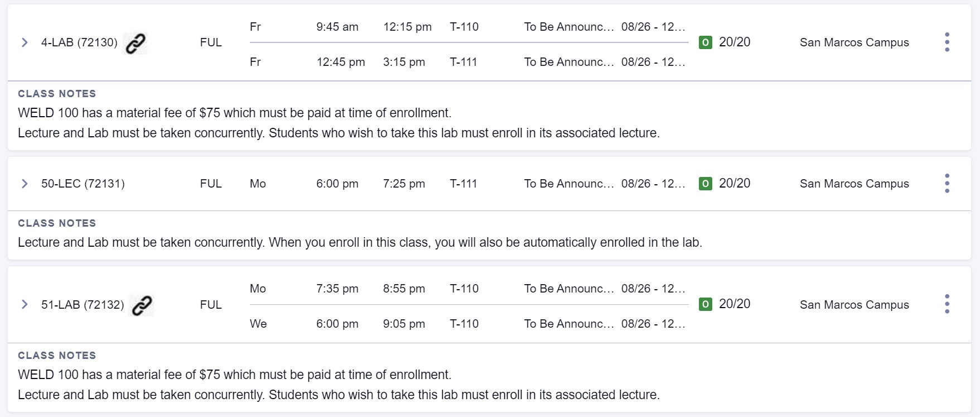980x417 pixels.
Task: Expand the 51-LAB (72132) section details
Action: click(25, 304)
